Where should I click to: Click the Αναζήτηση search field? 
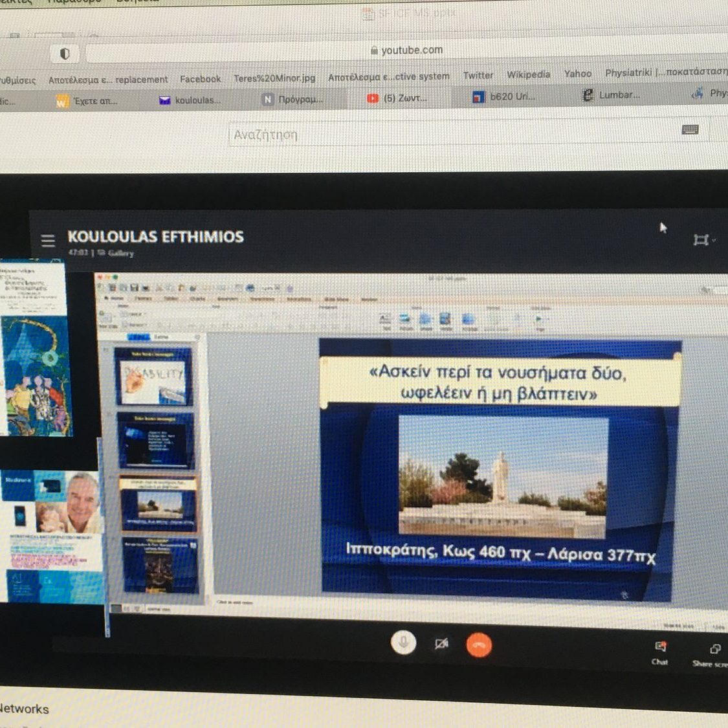coord(453,135)
